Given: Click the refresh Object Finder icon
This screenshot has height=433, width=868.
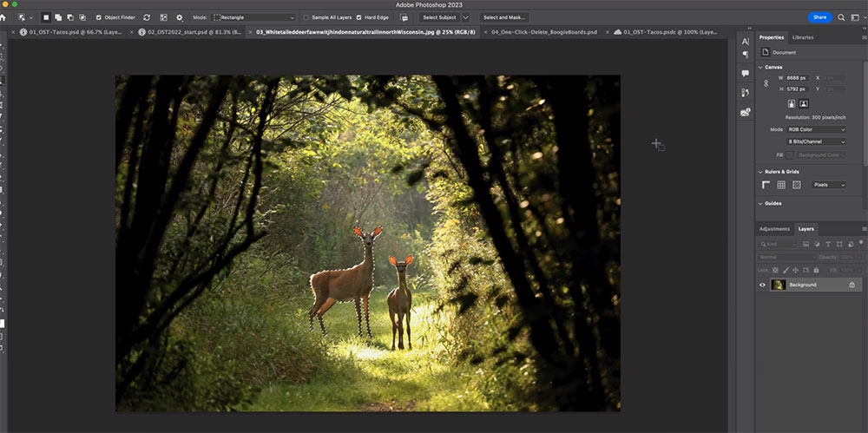Looking at the screenshot, I should tap(147, 16).
